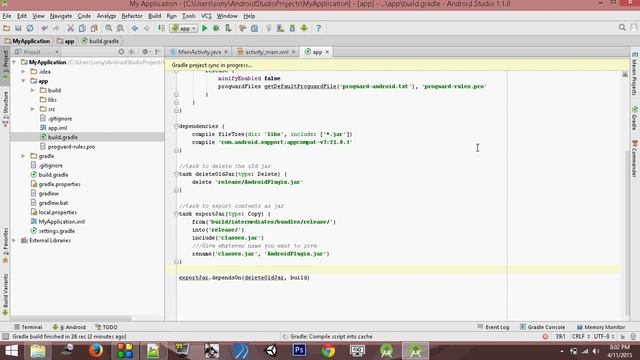Screen dimensions: 640x360
Task: Close the MainActivity.java tab
Action: [226, 52]
